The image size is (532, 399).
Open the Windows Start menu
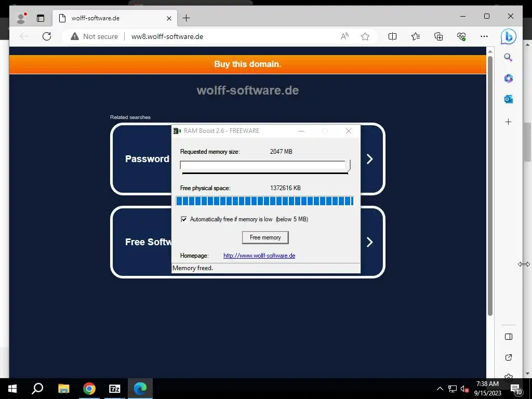point(12,389)
